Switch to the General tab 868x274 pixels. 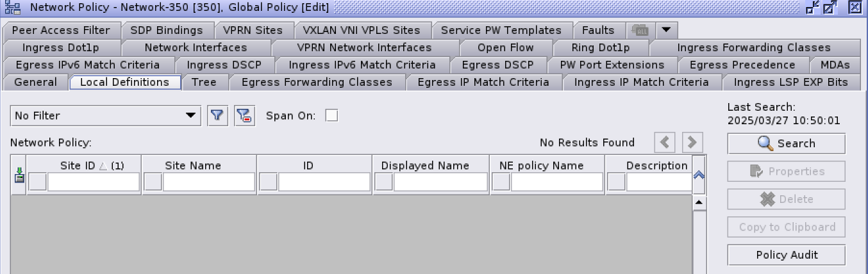click(35, 82)
